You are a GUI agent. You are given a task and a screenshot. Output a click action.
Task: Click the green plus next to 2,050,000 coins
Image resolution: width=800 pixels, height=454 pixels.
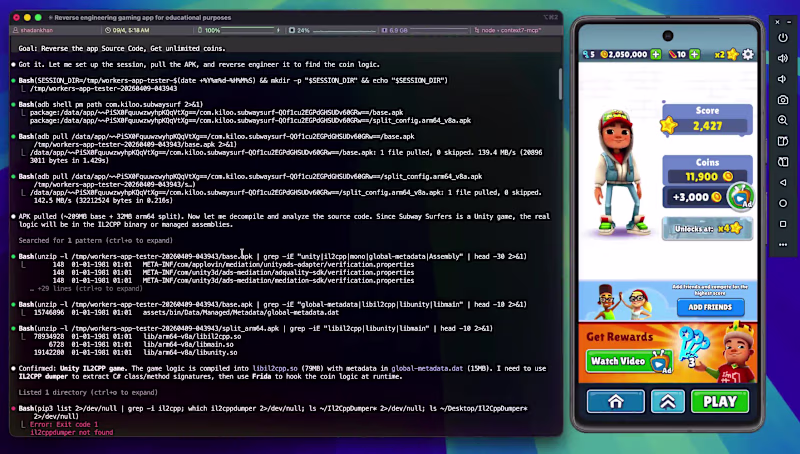pyautogui.click(x=656, y=54)
